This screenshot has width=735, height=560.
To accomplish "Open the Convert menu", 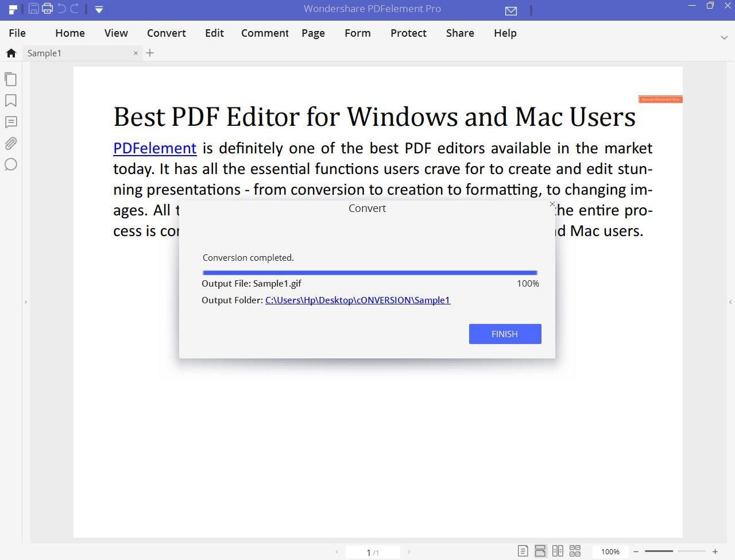I will point(167,33).
